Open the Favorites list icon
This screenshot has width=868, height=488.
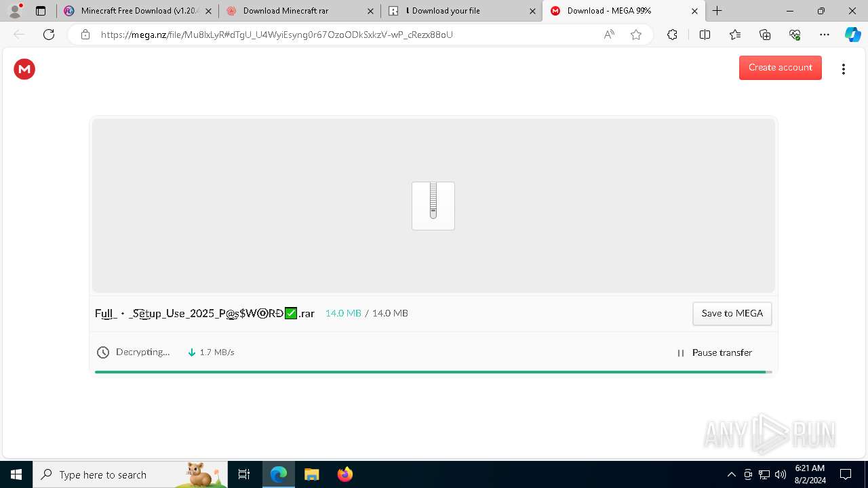(x=735, y=35)
